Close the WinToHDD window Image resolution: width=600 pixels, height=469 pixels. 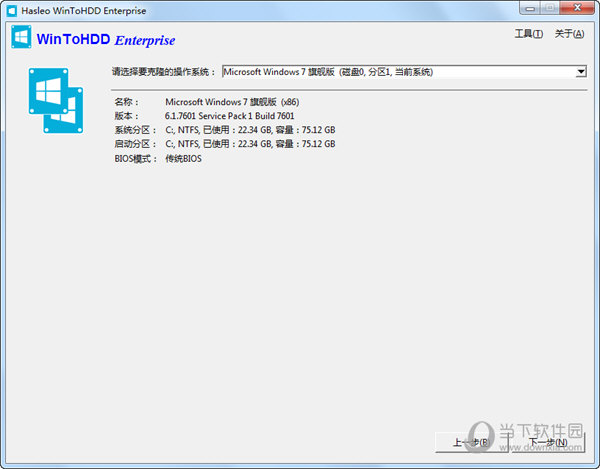point(577,8)
